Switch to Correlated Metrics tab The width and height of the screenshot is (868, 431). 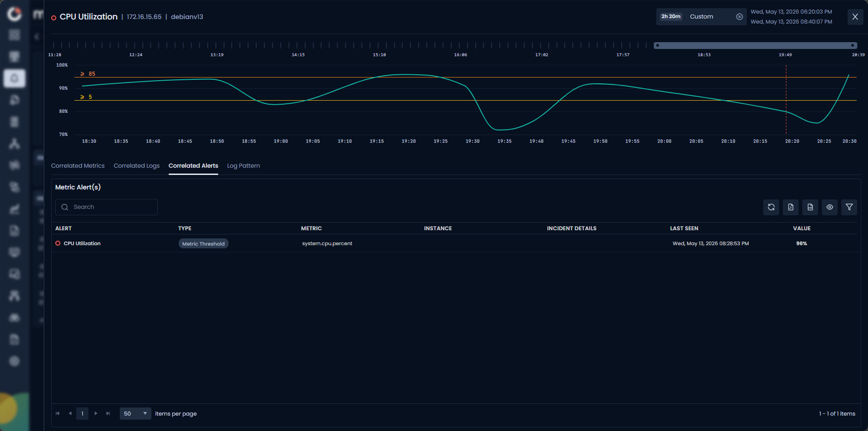(x=78, y=166)
